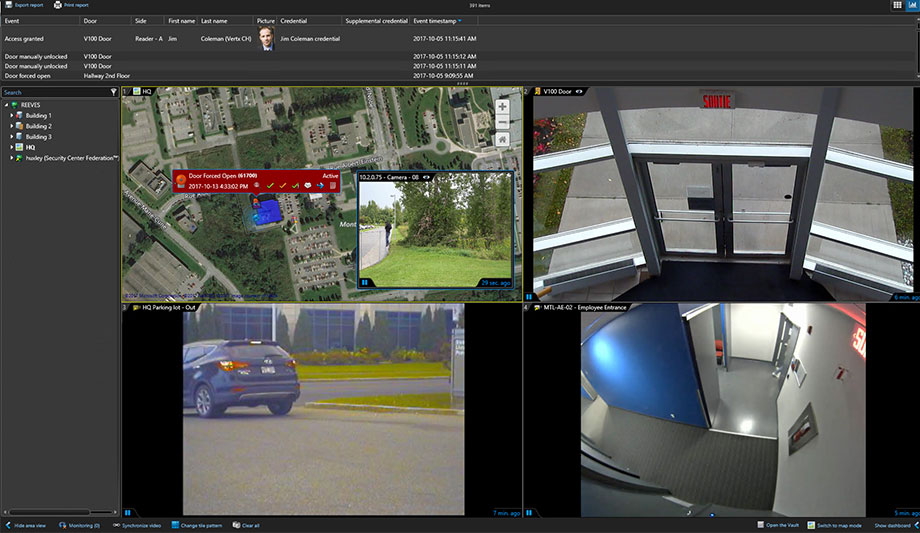Click the search filter funnel icon
Image resolution: width=920 pixels, height=533 pixels.
coord(113,92)
